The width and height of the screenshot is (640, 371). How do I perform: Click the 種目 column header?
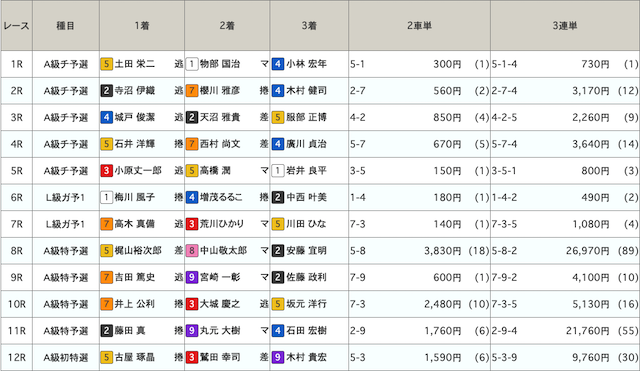65,26
